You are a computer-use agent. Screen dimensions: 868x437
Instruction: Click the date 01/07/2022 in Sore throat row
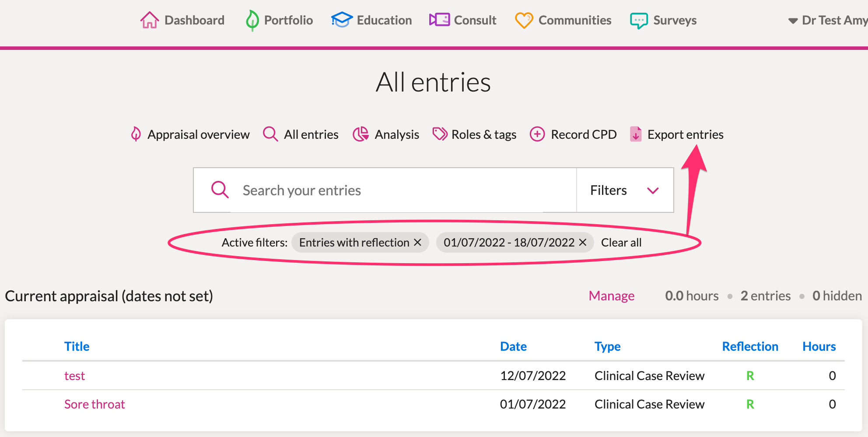(533, 404)
